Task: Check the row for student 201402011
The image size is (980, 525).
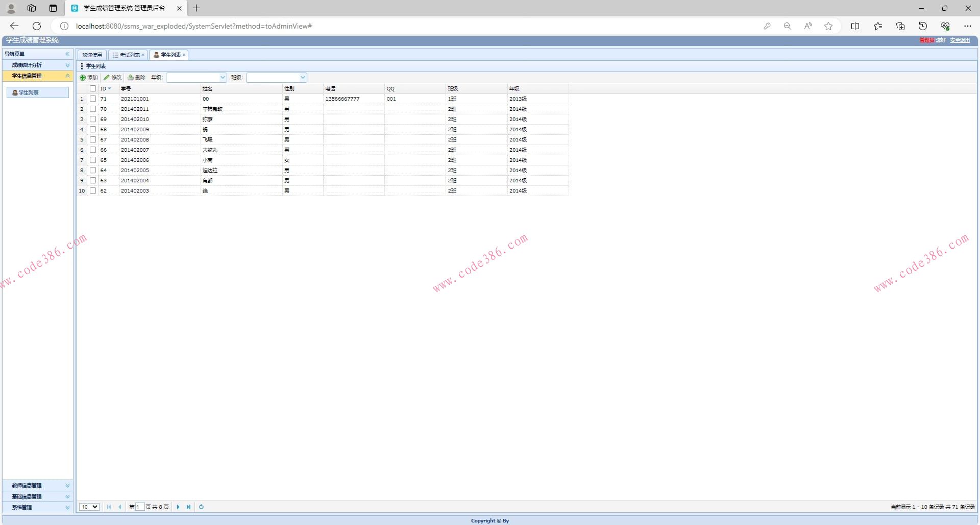Action: point(93,109)
